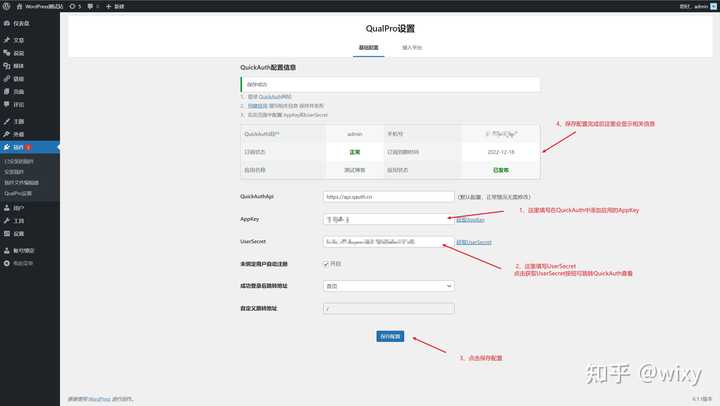This screenshot has height=406, width=720.
Task: Expand the redirect-after-login dropdown
Action: [x=388, y=286]
